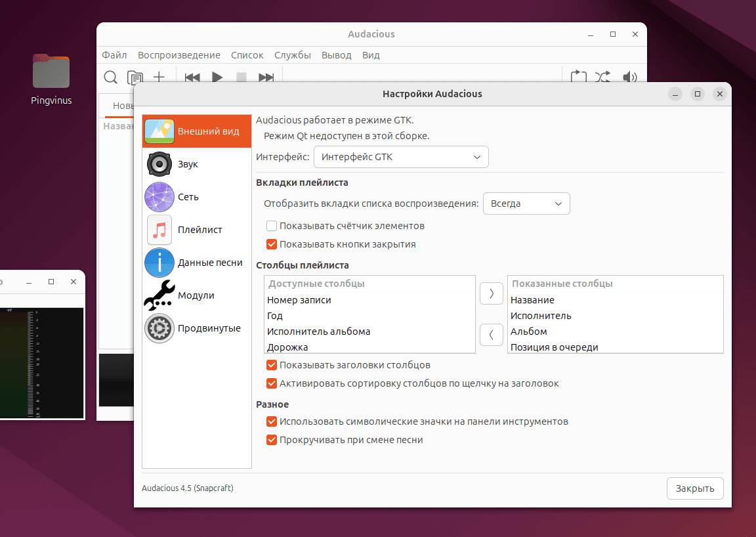Enable Показывать счётчик элементов checkbox
This screenshot has height=537, width=756.
pyautogui.click(x=272, y=226)
